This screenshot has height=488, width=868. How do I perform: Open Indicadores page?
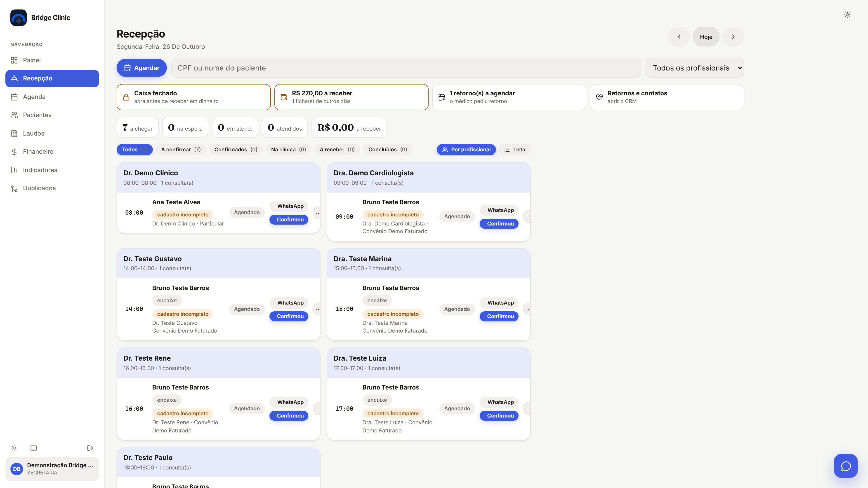(52, 170)
